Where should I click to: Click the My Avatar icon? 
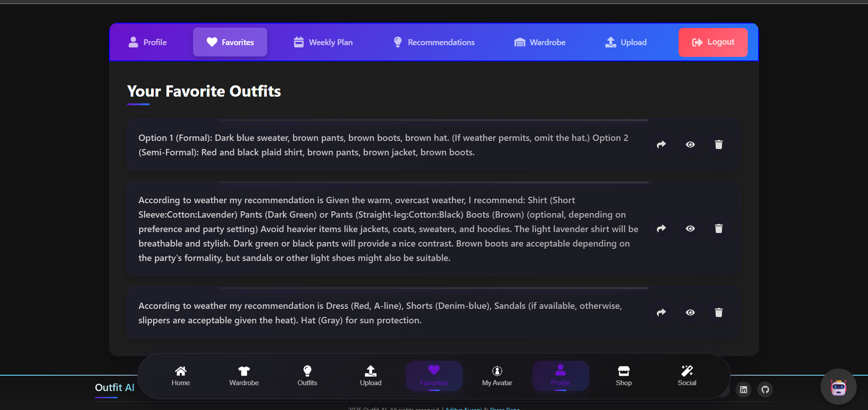click(x=497, y=376)
